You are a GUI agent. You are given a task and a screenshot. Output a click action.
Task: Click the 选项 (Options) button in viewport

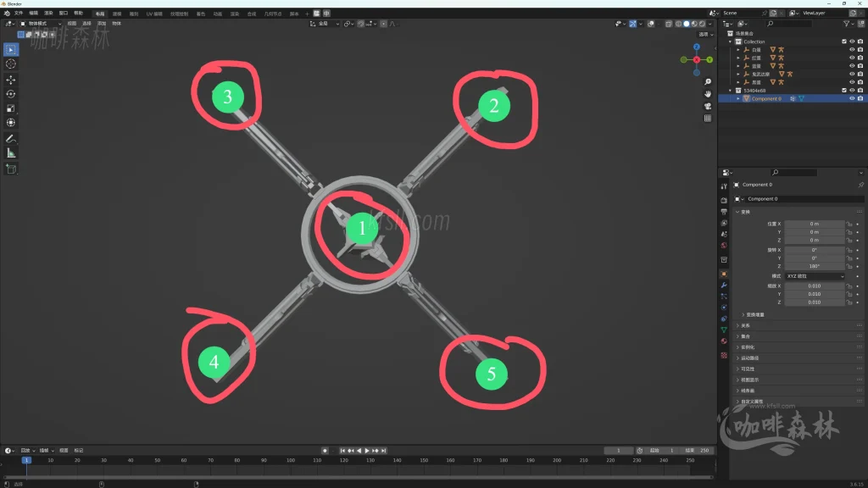point(703,34)
